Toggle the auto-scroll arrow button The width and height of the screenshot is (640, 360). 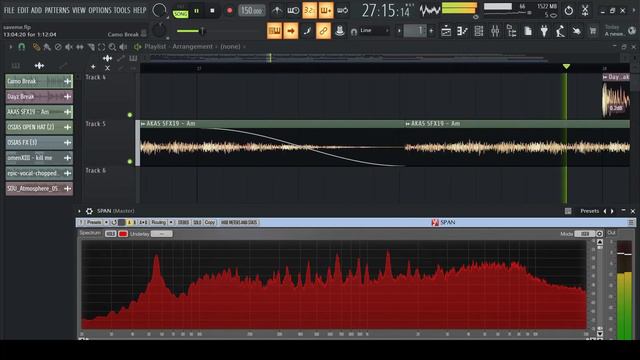click(x=291, y=31)
